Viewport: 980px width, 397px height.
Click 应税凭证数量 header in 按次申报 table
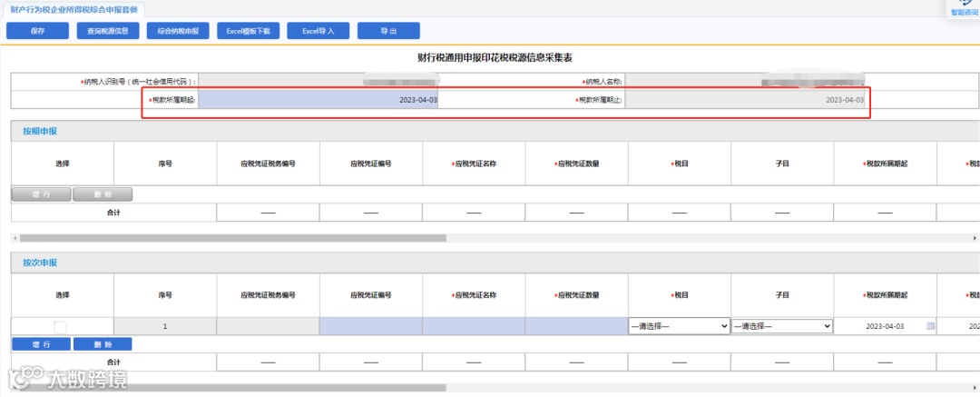tap(576, 295)
